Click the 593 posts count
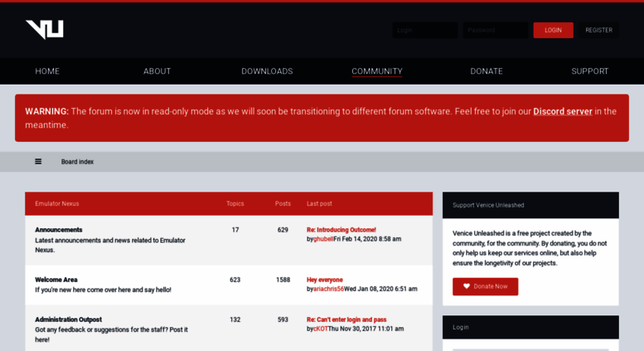Viewport: 644px width, 351px height. click(283, 319)
